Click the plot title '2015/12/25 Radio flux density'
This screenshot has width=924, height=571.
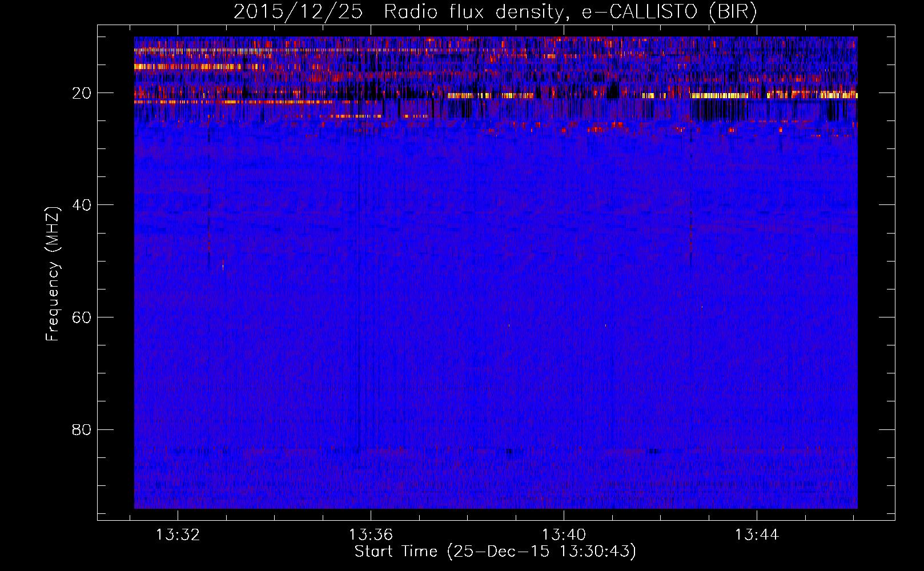[x=495, y=12]
